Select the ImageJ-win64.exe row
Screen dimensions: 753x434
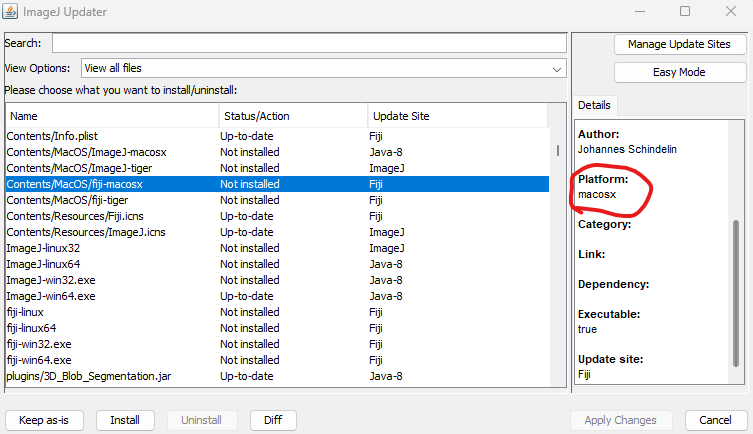277,296
